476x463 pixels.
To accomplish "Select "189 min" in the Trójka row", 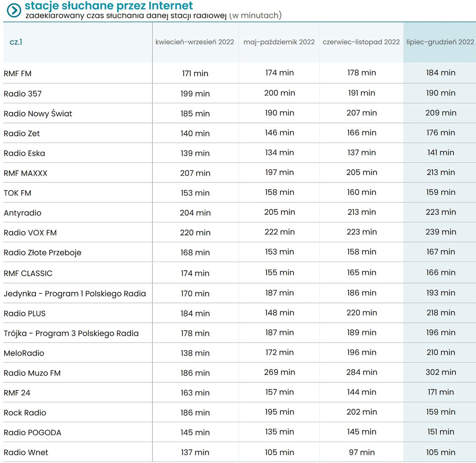I will coord(361,333).
